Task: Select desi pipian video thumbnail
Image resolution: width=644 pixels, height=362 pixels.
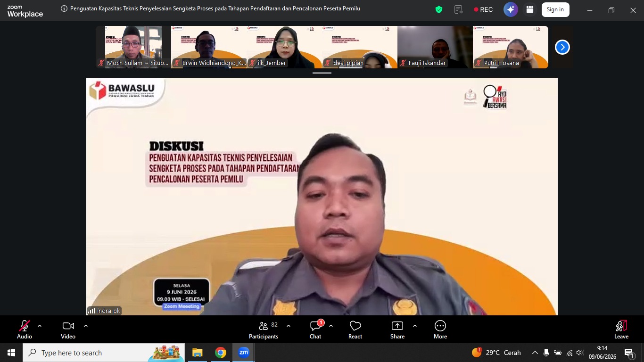Action: pos(359,47)
